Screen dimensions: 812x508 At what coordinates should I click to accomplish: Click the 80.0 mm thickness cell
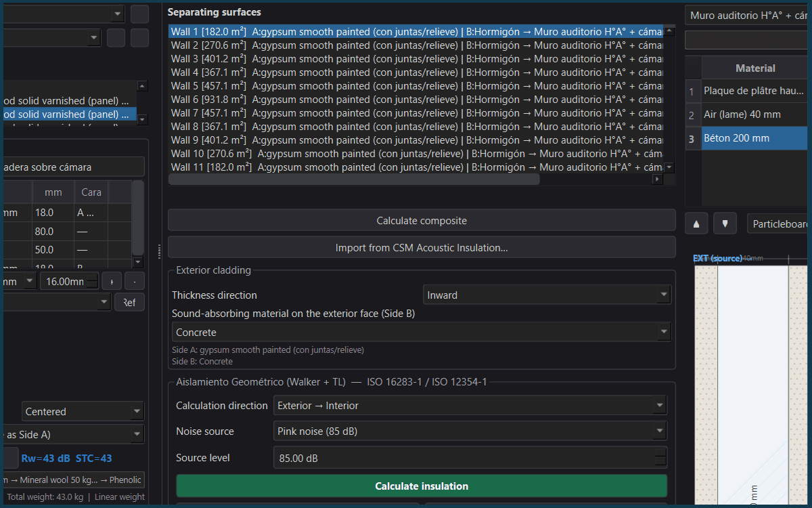click(53, 231)
